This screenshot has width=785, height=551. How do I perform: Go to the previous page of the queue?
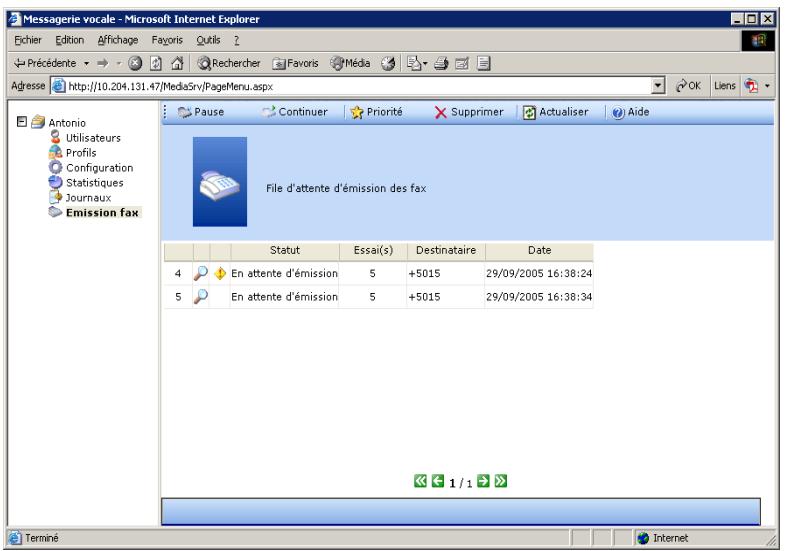coord(438,481)
